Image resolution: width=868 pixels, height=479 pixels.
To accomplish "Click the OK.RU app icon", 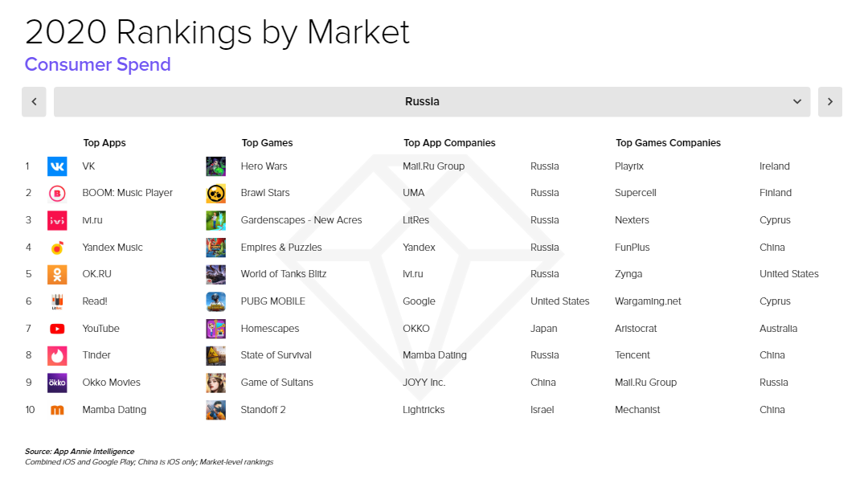I will (57, 274).
